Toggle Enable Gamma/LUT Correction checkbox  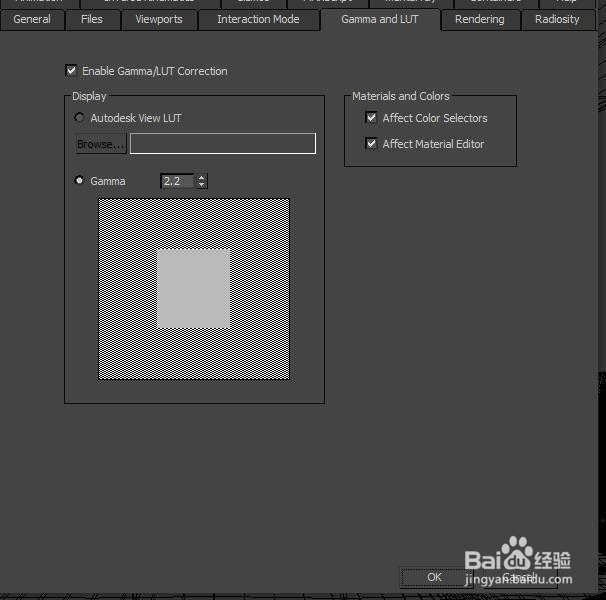pos(71,71)
